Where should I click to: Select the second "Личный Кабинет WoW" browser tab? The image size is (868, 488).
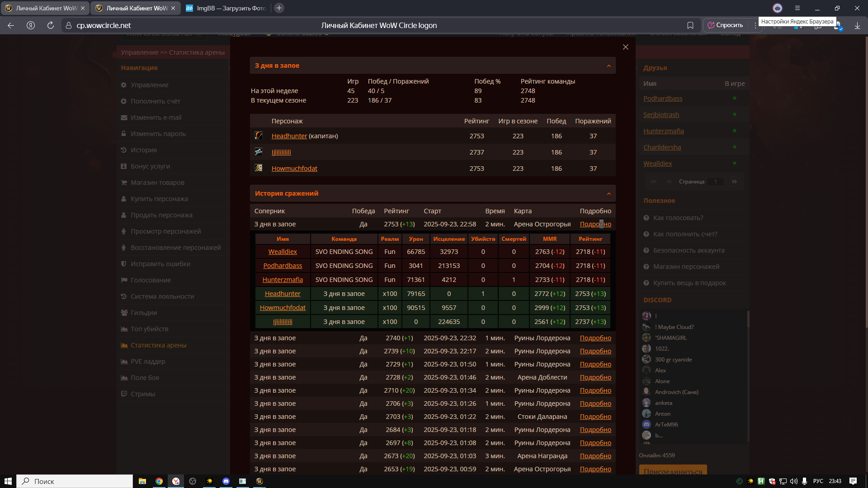tap(135, 8)
